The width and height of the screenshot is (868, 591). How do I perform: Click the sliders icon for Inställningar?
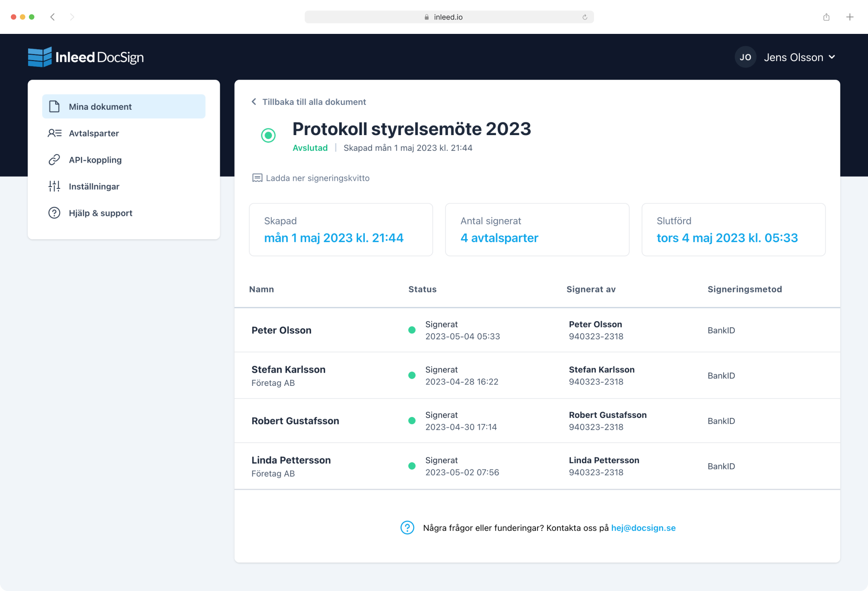(54, 186)
